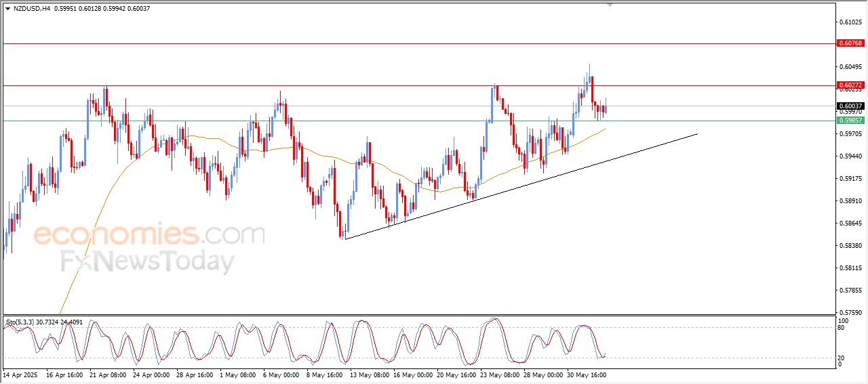Click the black 0.60037 current price tag

point(850,106)
